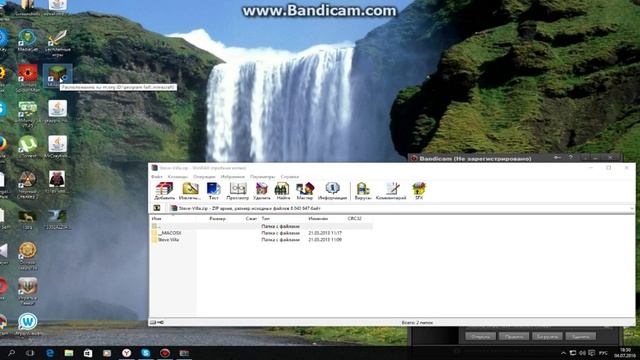
Task: Click the Вирусы (Virus scan) toolbar icon
Action: (x=363, y=191)
